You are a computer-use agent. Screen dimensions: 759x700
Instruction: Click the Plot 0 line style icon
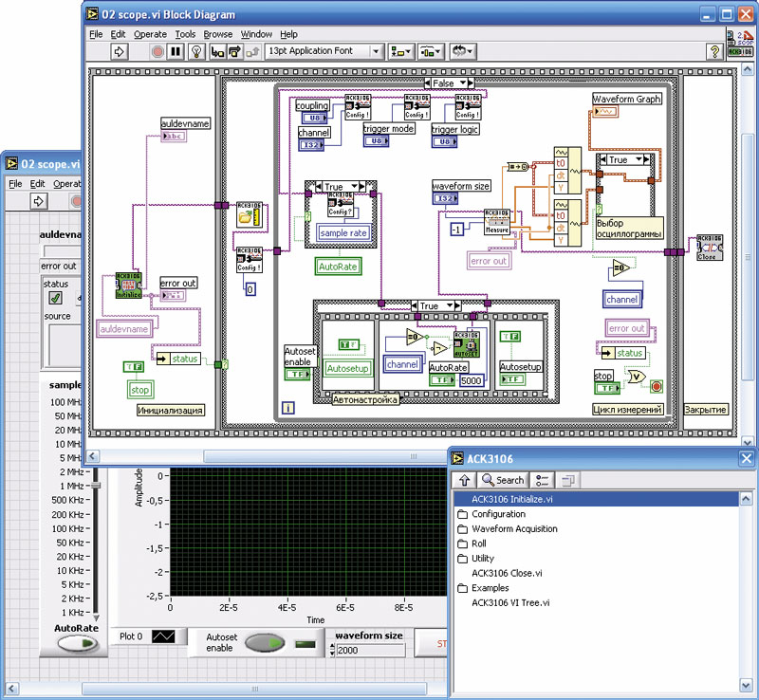[163, 636]
